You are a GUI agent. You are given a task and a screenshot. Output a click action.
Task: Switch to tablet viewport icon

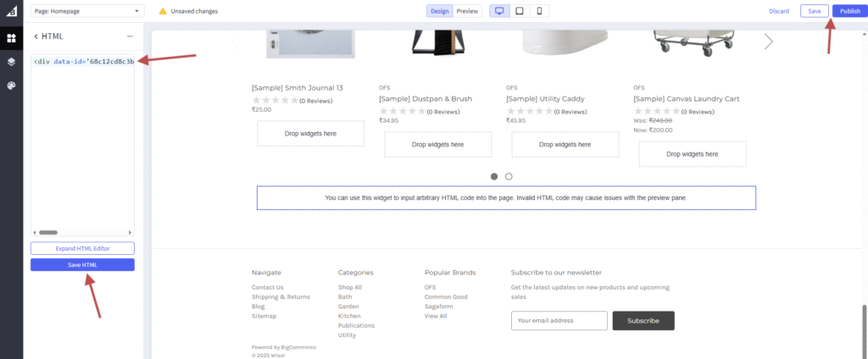click(x=519, y=11)
